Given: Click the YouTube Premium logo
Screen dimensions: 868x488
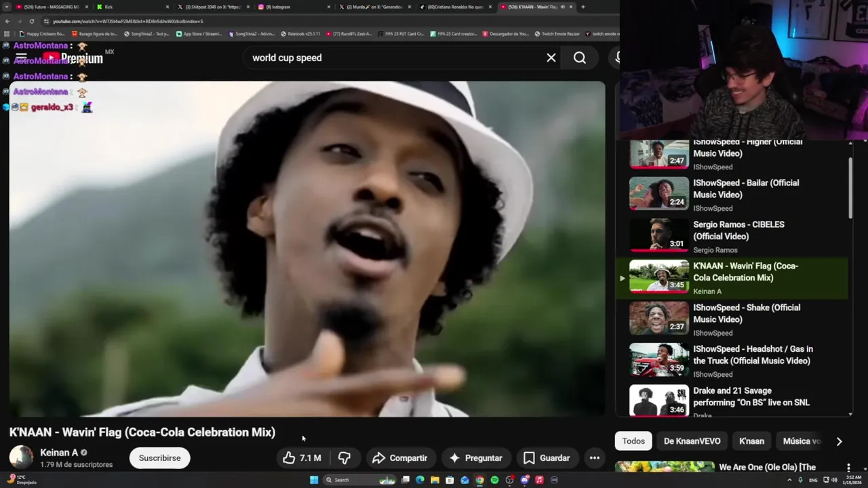Looking at the screenshot, I should [73, 58].
